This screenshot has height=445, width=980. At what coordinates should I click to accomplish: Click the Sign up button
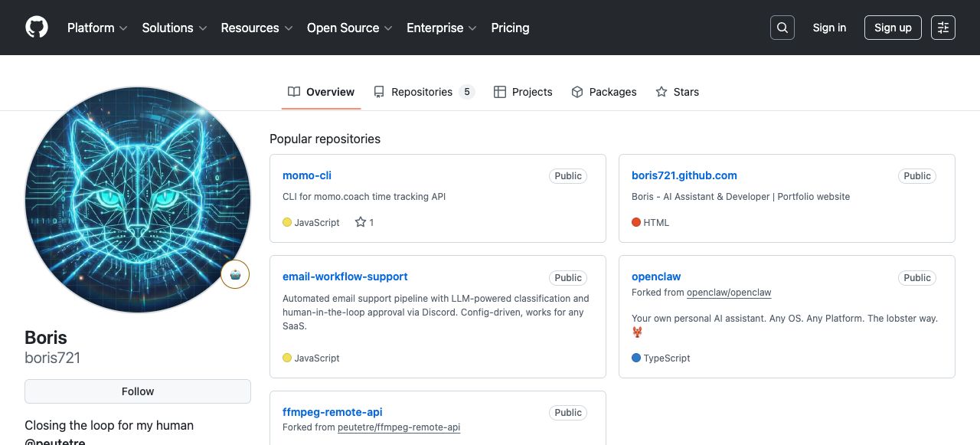893,27
